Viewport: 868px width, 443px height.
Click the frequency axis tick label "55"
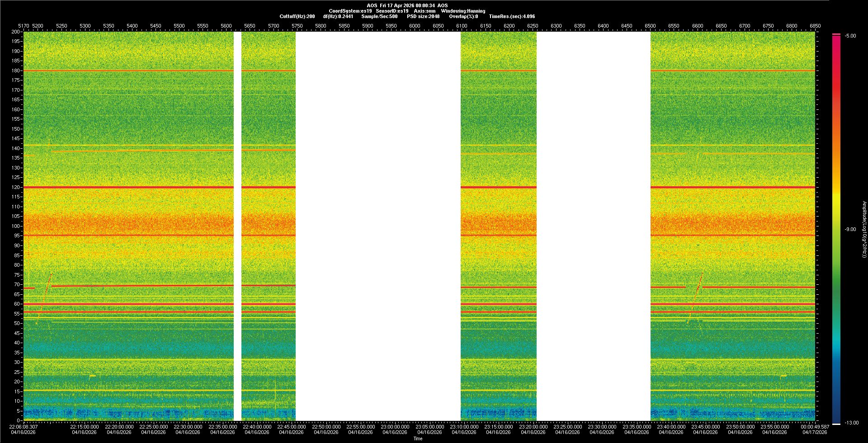tap(17, 314)
